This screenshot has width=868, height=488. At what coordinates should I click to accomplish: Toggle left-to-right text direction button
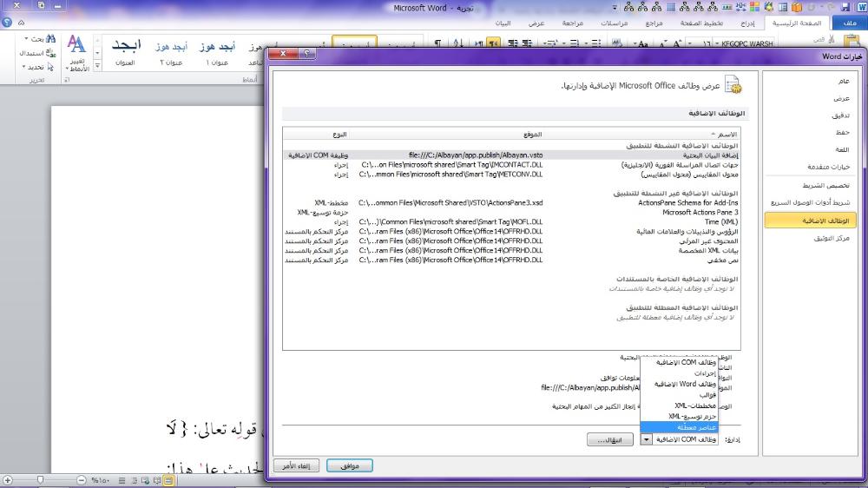coord(479,43)
